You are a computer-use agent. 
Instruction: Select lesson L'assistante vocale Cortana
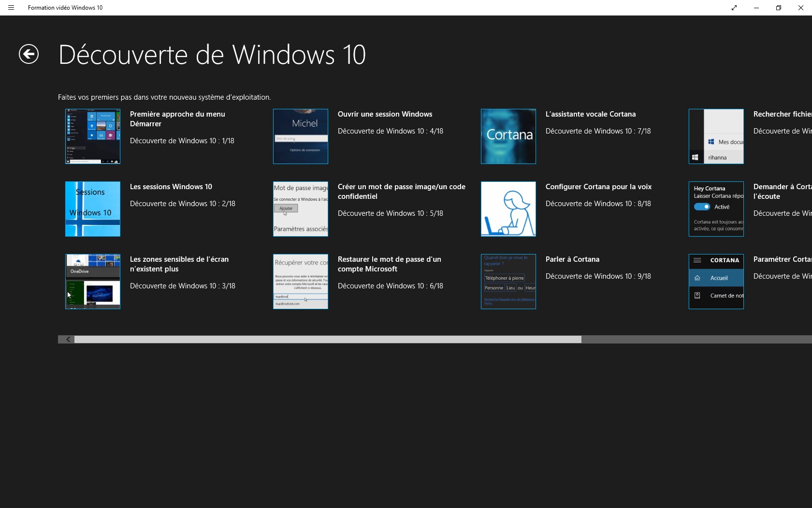click(x=591, y=114)
